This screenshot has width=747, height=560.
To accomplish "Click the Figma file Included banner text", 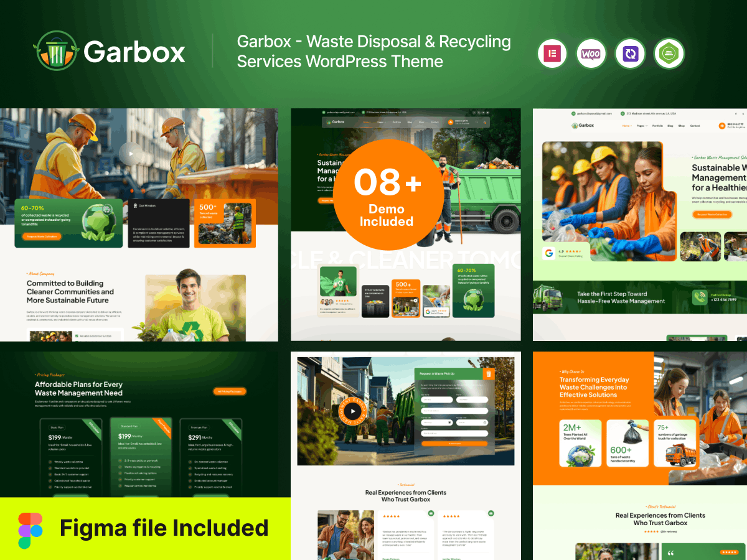I will point(164,528).
